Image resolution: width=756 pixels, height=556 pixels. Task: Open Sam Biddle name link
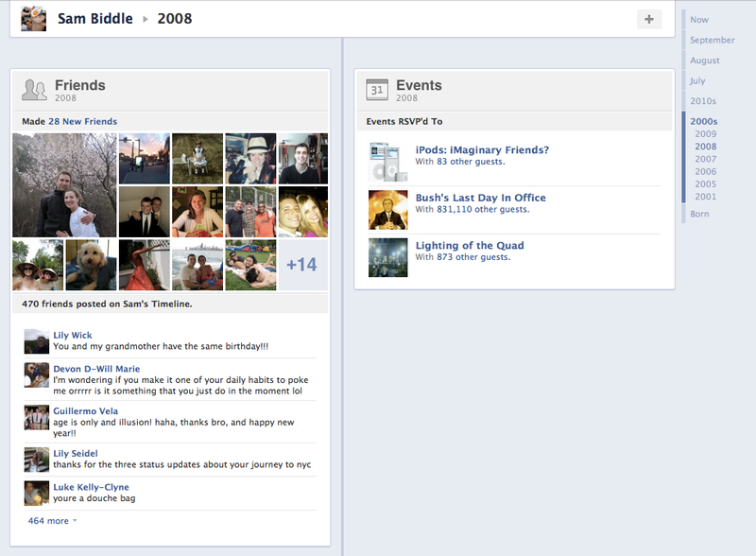pyautogui.click(x=95, y=18)
